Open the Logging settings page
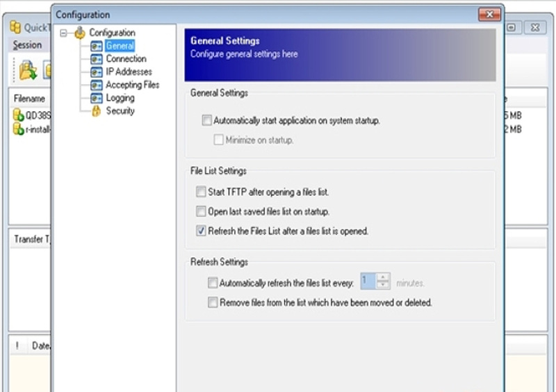This screenshot has width=556, height=392. tap(120, 98)
